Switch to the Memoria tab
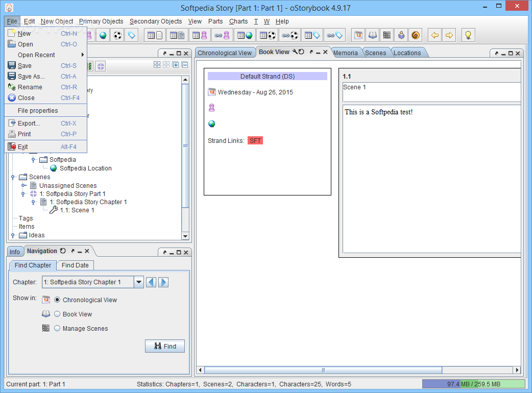This screenshot has width=532, height=393. [346, 53]
